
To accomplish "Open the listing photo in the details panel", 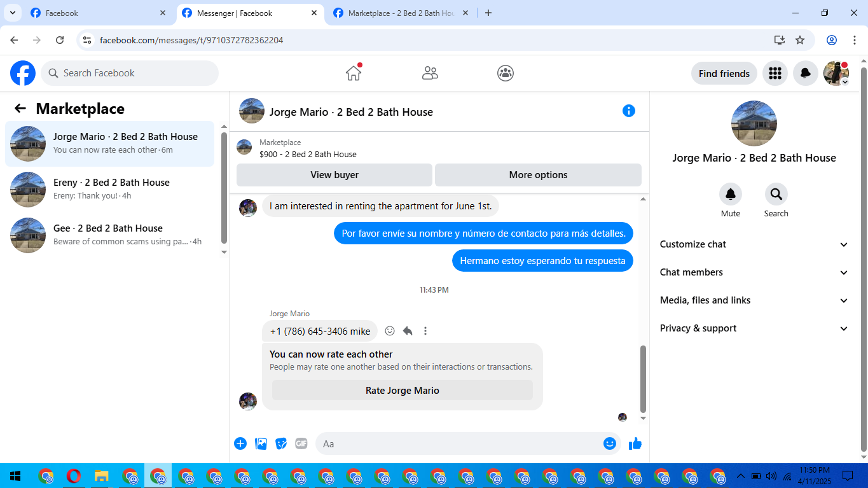I will coord(754,123).
